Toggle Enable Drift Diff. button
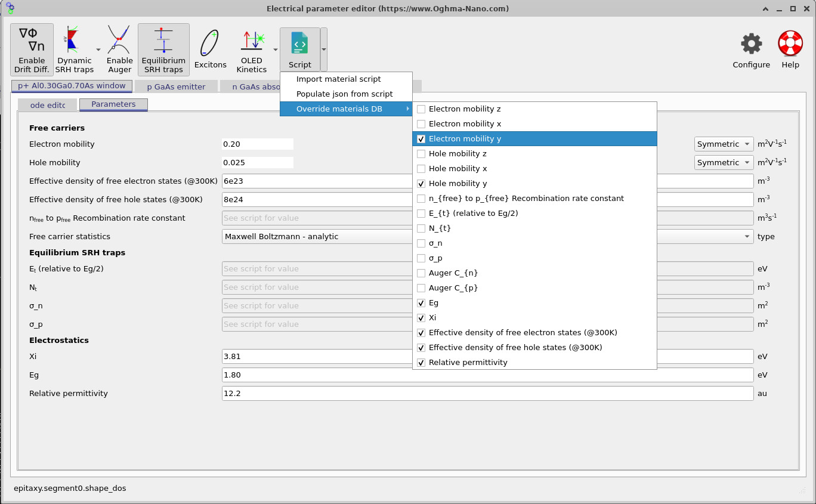 tap(32, 50)
